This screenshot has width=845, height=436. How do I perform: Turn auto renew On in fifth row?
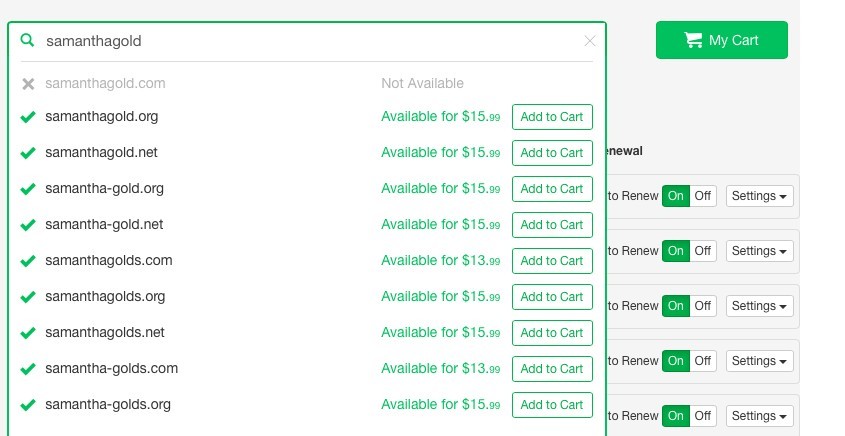click(x=676, y=416)
